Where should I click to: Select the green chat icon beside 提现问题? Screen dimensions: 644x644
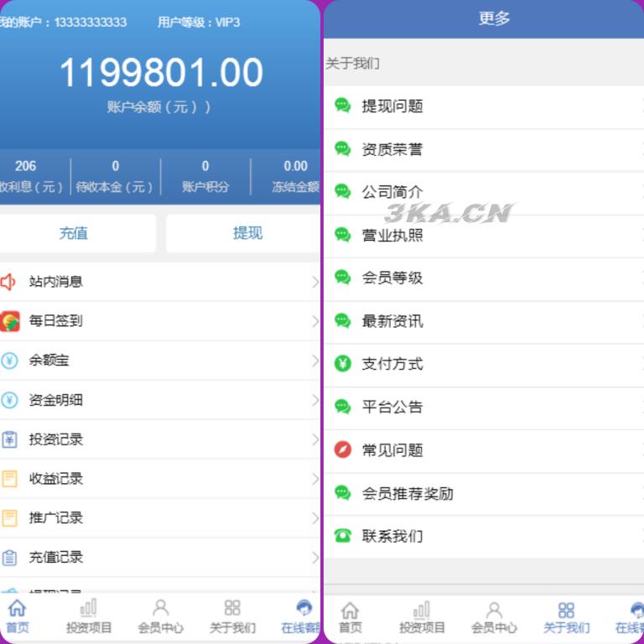[x=342, y=106]
